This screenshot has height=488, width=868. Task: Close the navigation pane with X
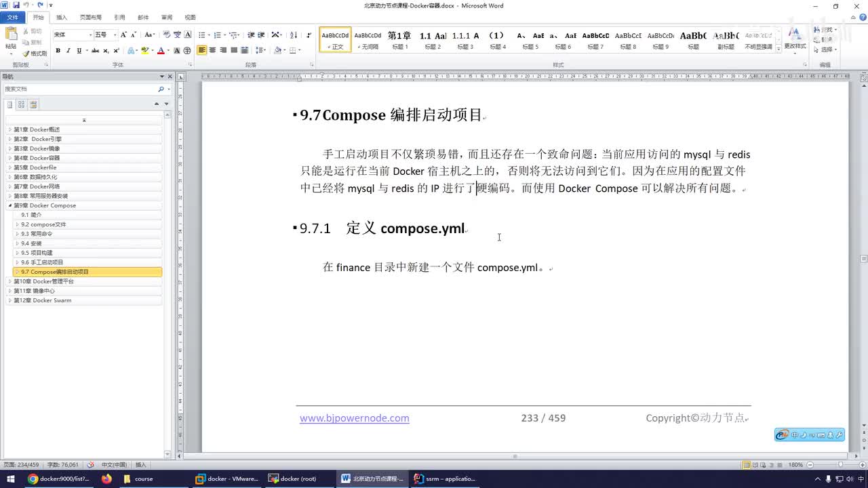(x=170, y=77)
